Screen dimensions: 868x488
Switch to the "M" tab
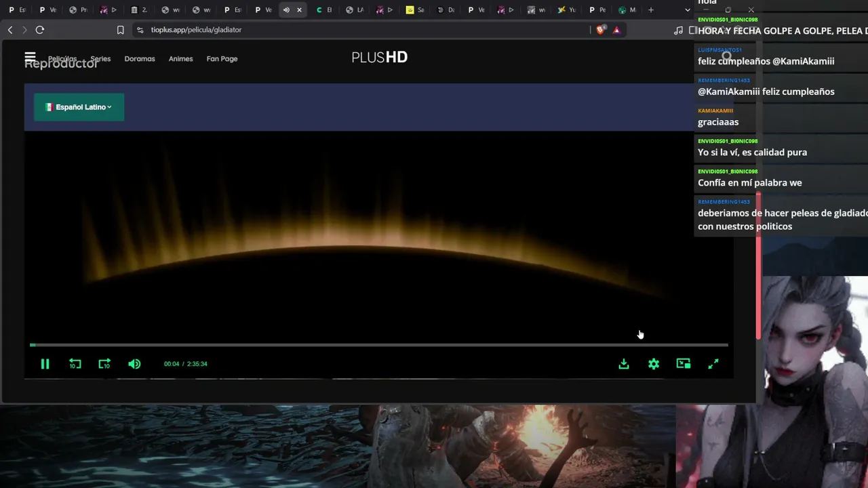[627, 10]
